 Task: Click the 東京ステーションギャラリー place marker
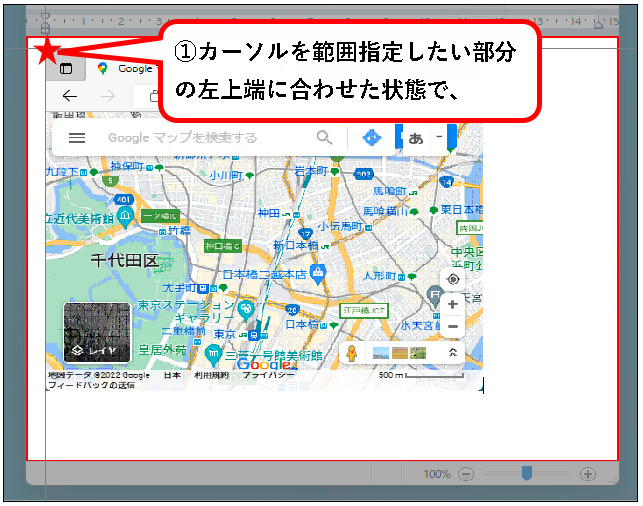tap(246, 309)
